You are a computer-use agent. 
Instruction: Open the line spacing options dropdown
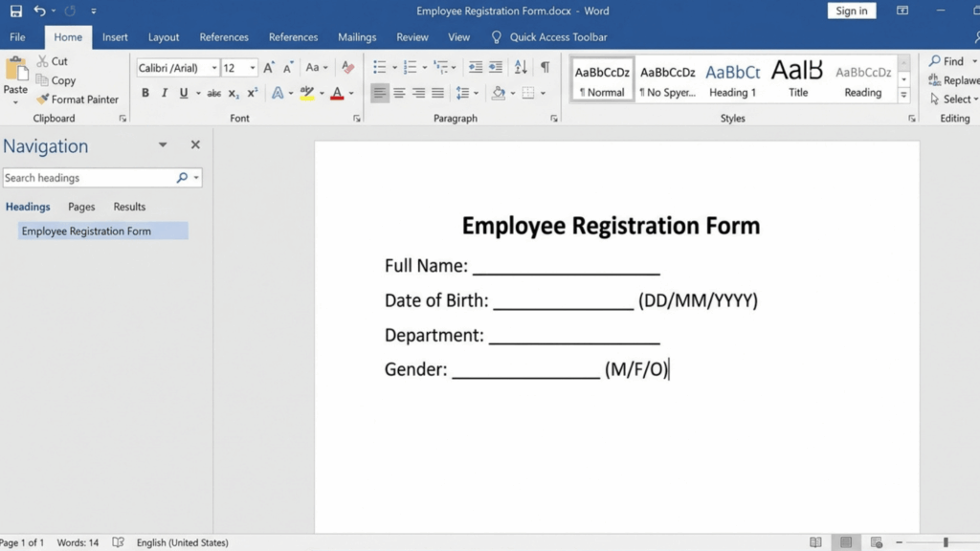(476, 92)
